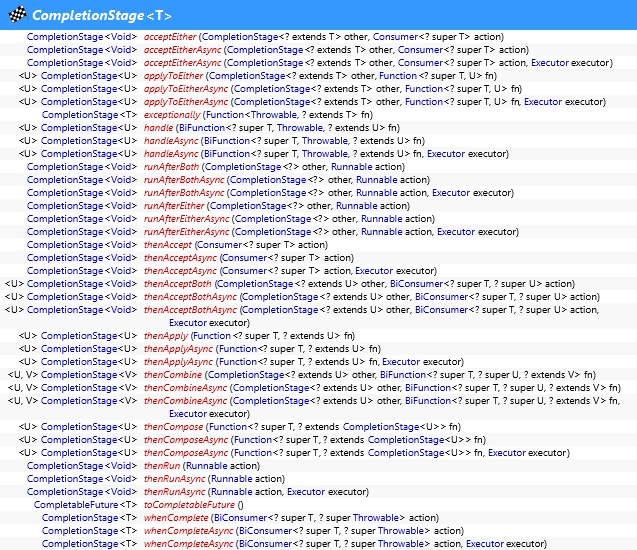Click Executor in the thenApplyAsync row
The height and width of the screenshot is (550, 637).
tap(401, 362)
